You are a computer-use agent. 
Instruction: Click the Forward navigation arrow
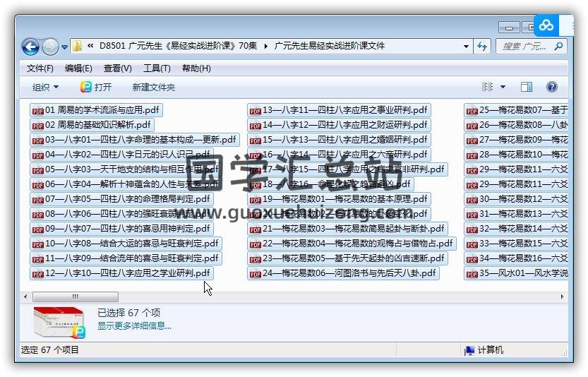coord(50,47)
